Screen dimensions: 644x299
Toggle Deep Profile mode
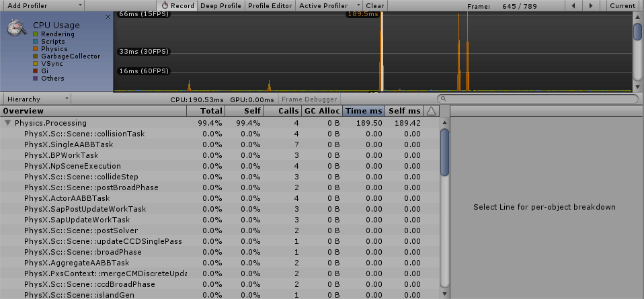click(x=220, y=5)
